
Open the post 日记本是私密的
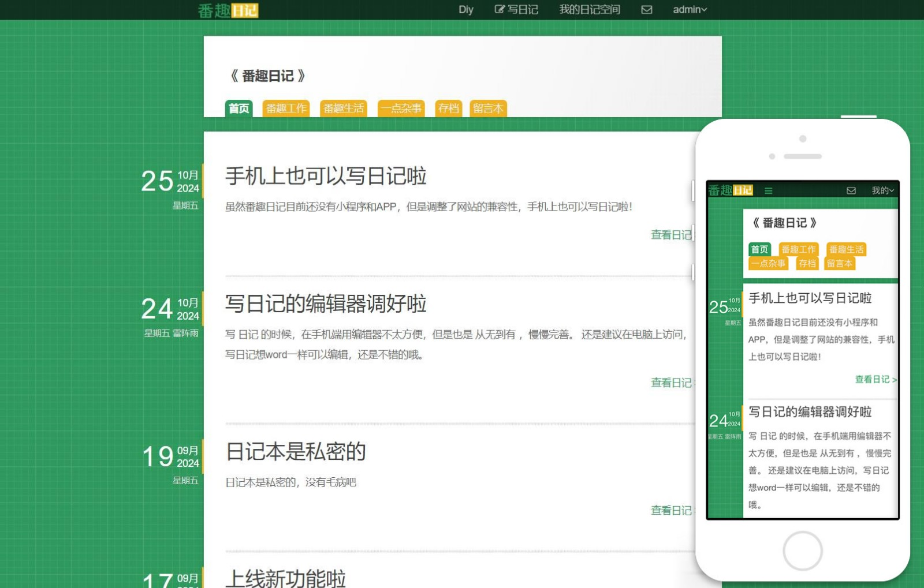pos(296,451)
